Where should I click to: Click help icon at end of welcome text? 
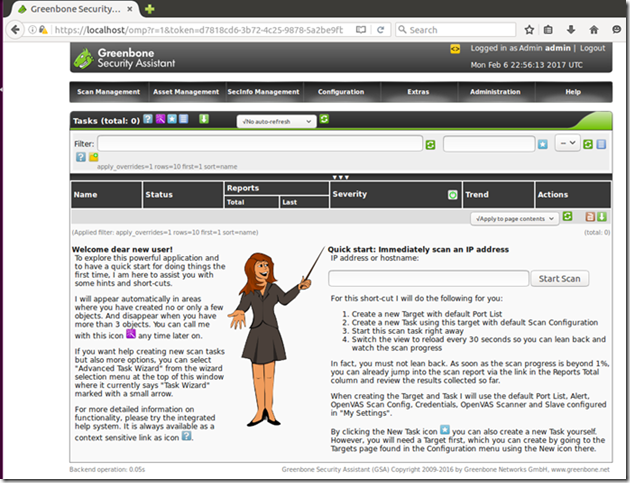tap(186, 436)
